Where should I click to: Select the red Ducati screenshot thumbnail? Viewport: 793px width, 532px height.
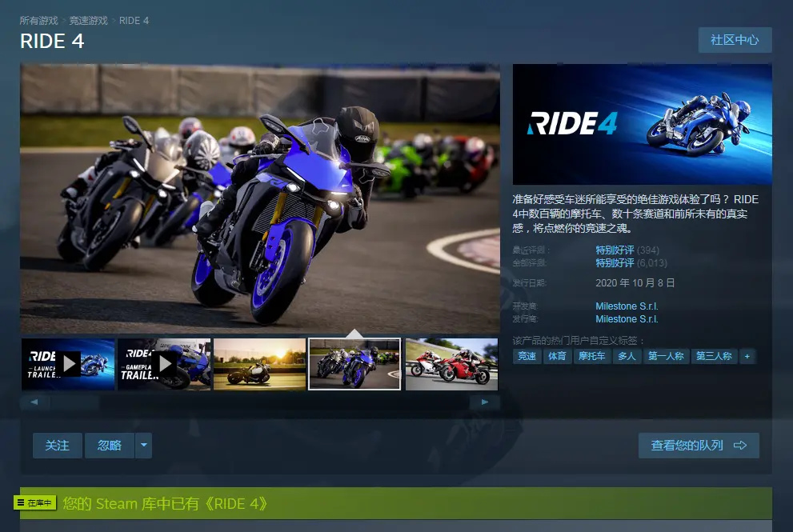(451, 364)
